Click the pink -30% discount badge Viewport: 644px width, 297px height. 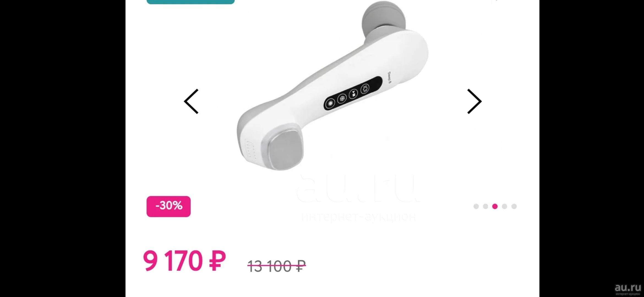[168, 207]
